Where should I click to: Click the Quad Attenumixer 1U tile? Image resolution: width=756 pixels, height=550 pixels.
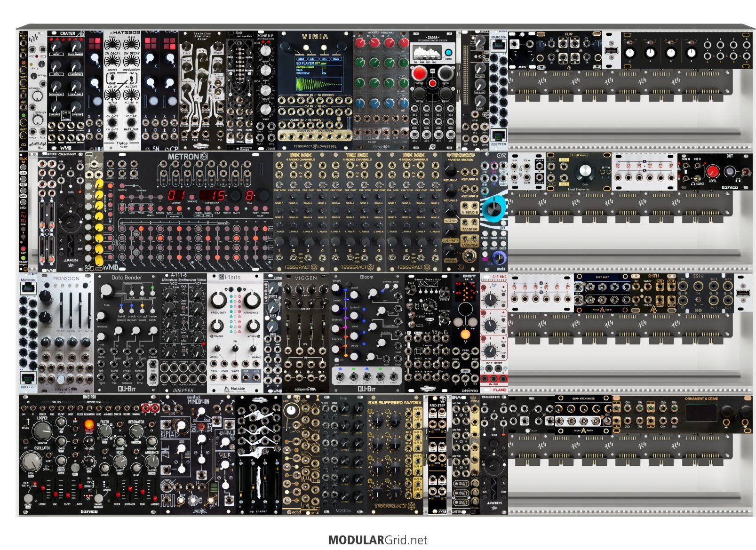[583, 414]
